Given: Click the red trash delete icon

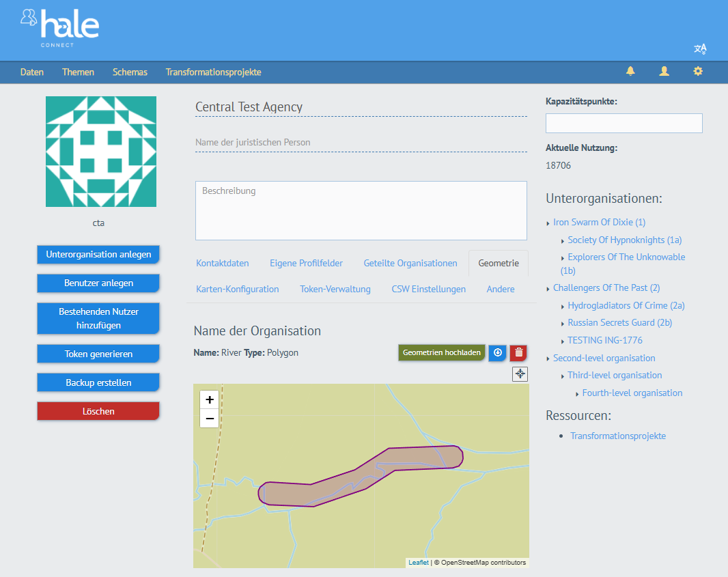Looking at the screenshot, I should point(518,352).
